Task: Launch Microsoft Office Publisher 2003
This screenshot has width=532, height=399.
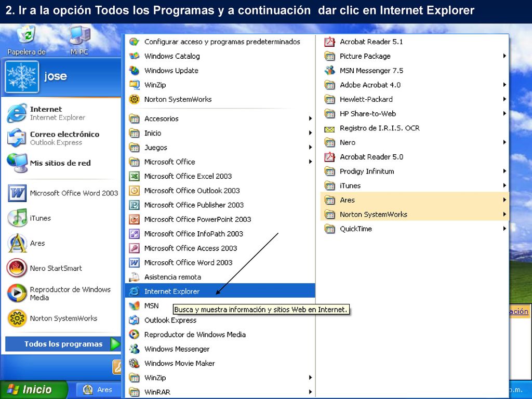Action: point(220,205)
